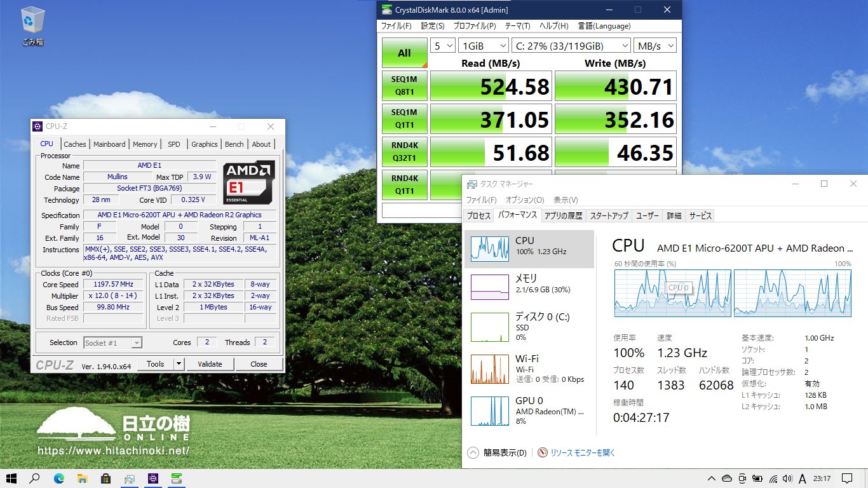
Task: Open taskbar search magnifier
Action: pos(35,478)
